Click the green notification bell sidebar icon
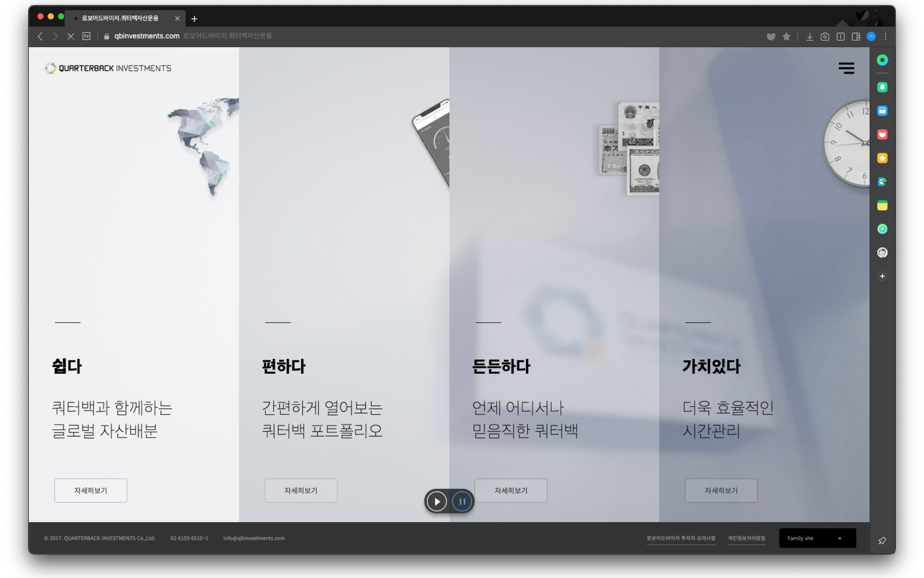This screenshot has width=924, height=578. [882, 87]
